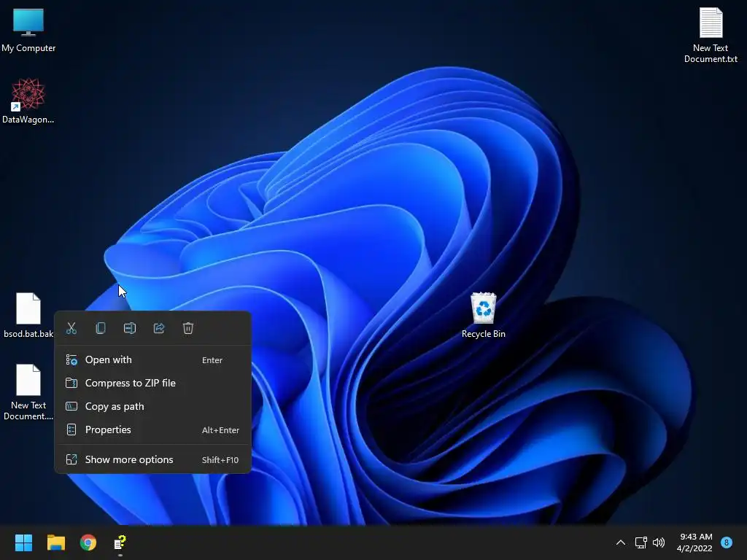The image size is (747, 560).
Task: Select Compress to ZIP file
Action: tap(153, 383)
